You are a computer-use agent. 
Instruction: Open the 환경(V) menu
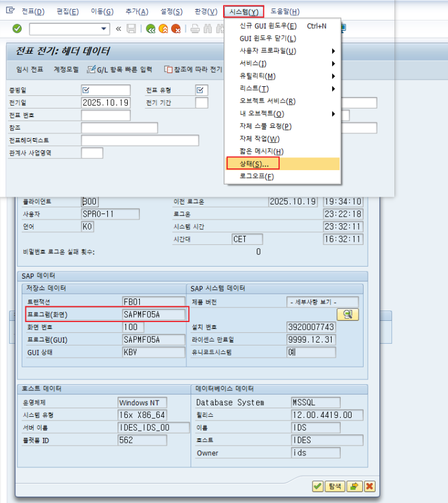tap(206, 12)
